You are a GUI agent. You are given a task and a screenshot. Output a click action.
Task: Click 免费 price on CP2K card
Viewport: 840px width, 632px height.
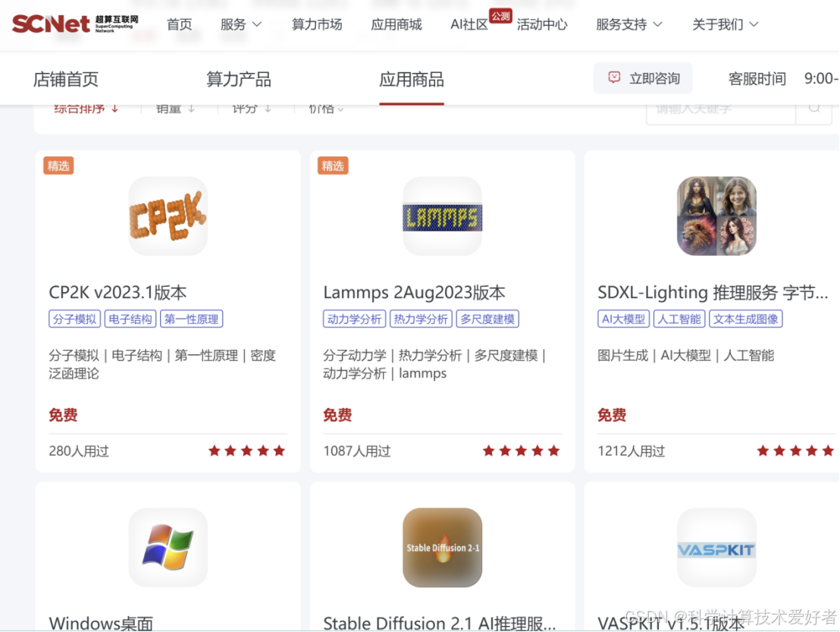pyautogui.click(x=63, y=415)
